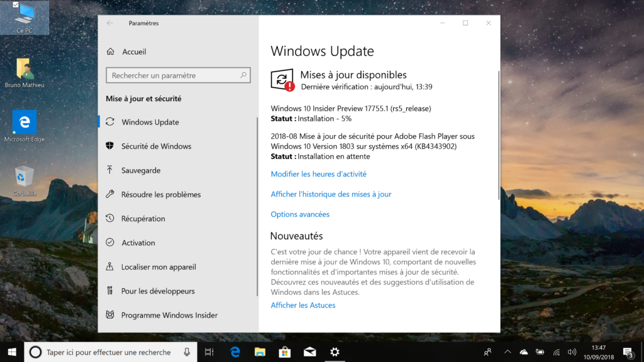644x362 pixels.
Task: Toggle the Ce PC icon selection checkbox
Action: 16,5
